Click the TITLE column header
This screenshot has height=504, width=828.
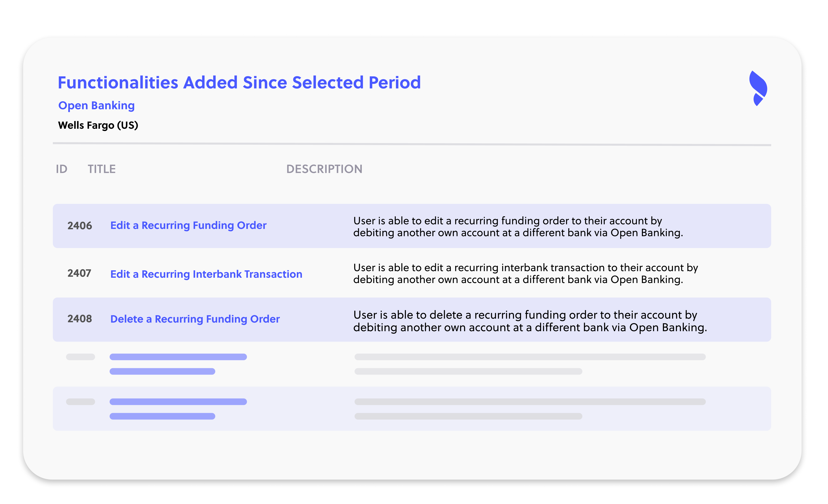(x=101, y=169)
